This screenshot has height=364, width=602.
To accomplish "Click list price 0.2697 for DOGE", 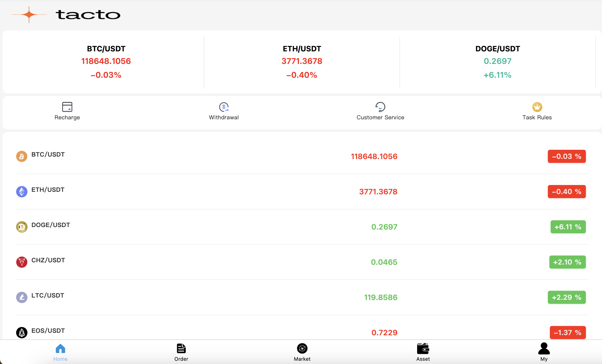I will pos(384,227).
